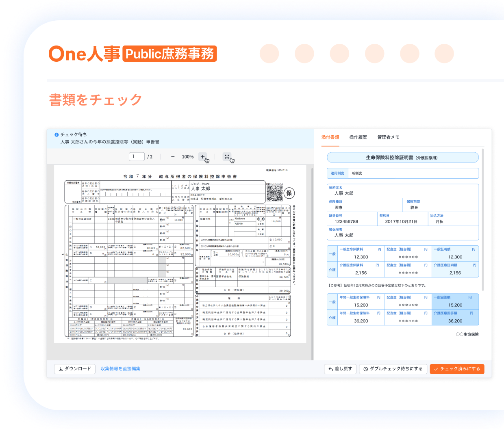Select 保険期間 終身 value
Image resolution: width=504 pixels, height=429 pixels.
414,207
